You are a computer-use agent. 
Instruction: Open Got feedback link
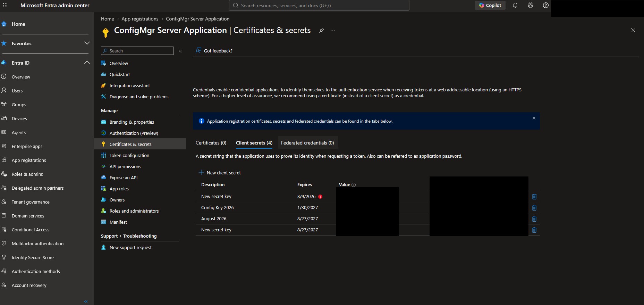[214, 51]
